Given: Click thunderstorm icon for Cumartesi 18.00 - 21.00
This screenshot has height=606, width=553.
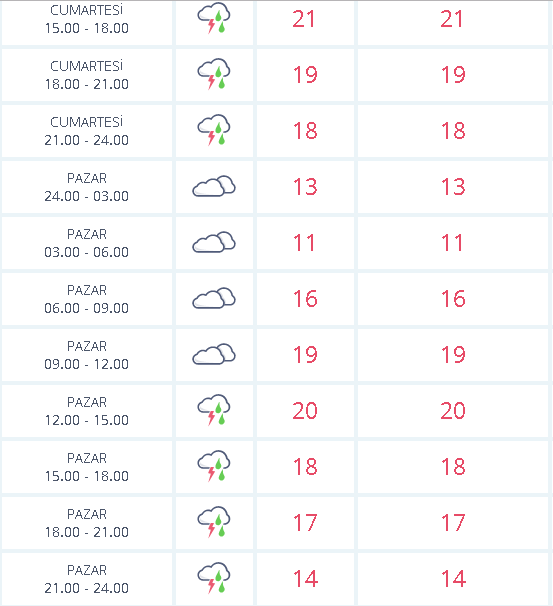Looking at the screenshot, I should (x=214, y=74).
